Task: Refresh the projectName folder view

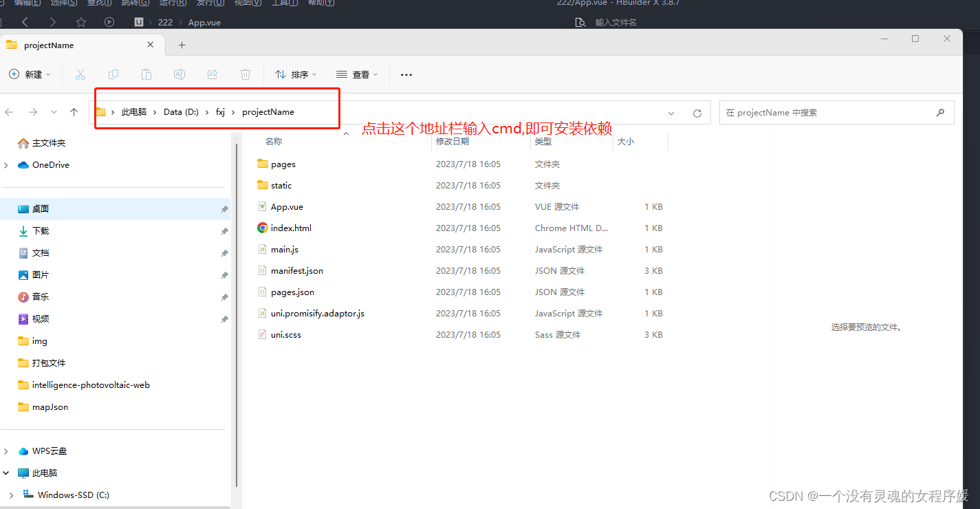Action: tap(697, 113)
